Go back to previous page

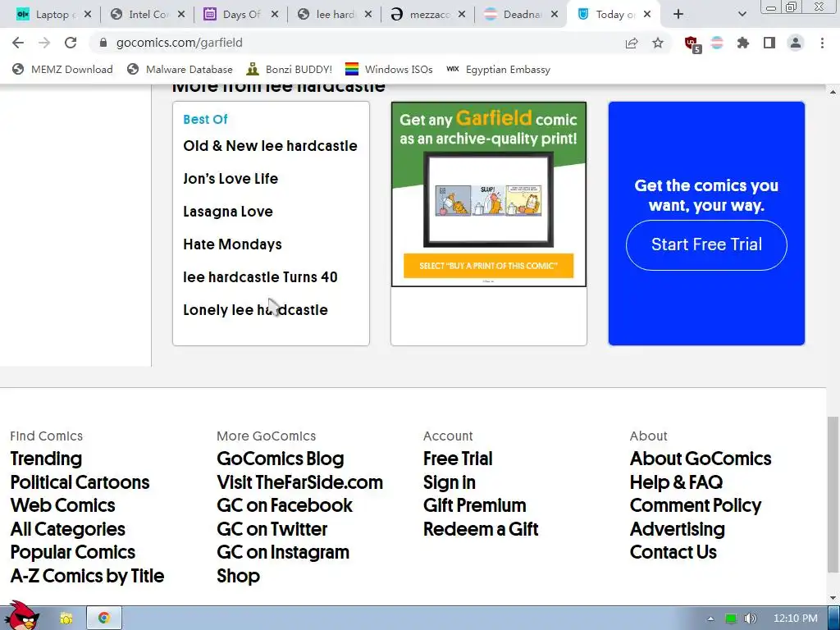18,43
